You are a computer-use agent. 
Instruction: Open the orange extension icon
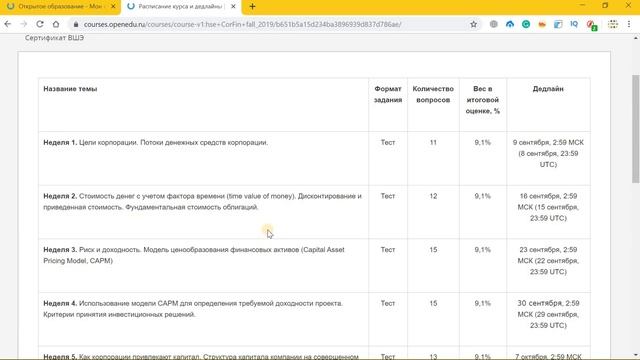[x=542, y=24]
